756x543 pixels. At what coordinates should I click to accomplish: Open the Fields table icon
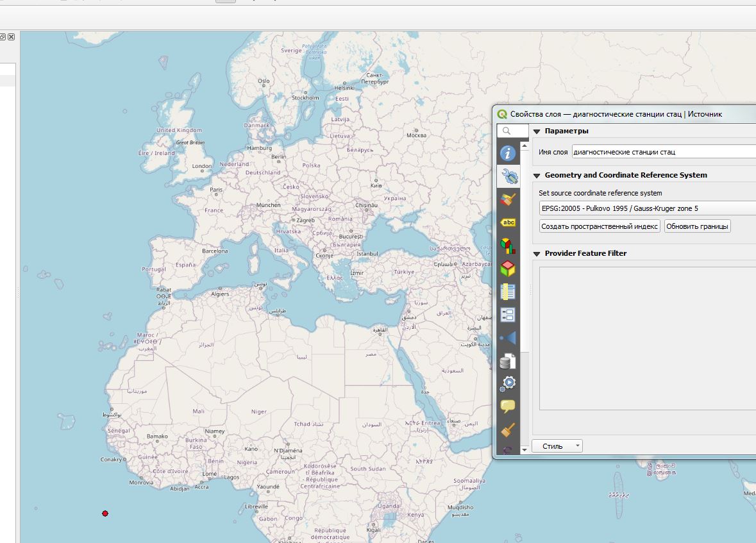pos(508,292)
